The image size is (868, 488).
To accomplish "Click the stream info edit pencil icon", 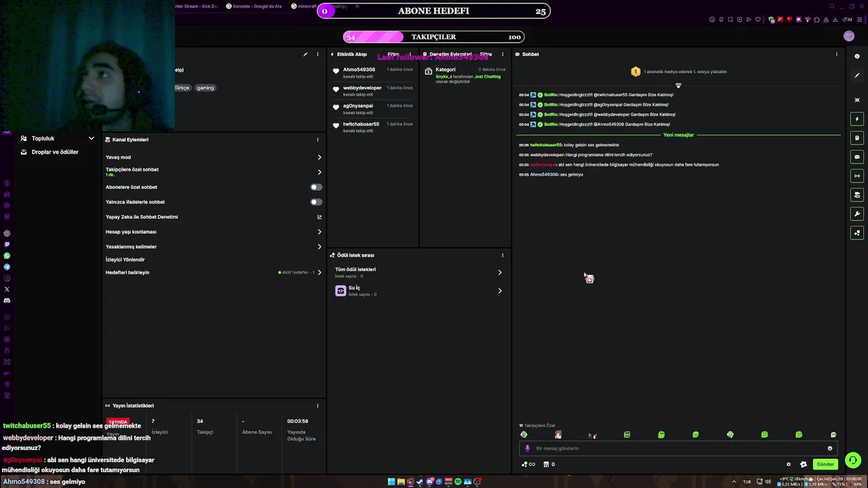I will [x=305, y=54].
